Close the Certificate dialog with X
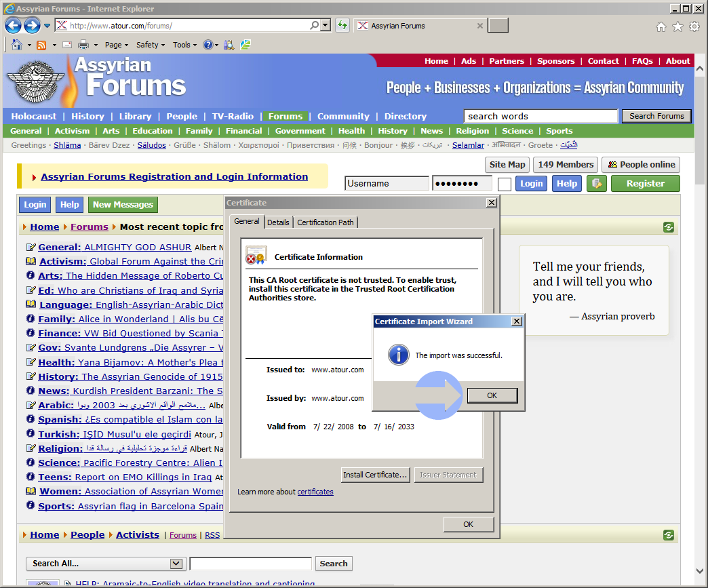Screen dimensions: 708x588 (x=492, y=202)
